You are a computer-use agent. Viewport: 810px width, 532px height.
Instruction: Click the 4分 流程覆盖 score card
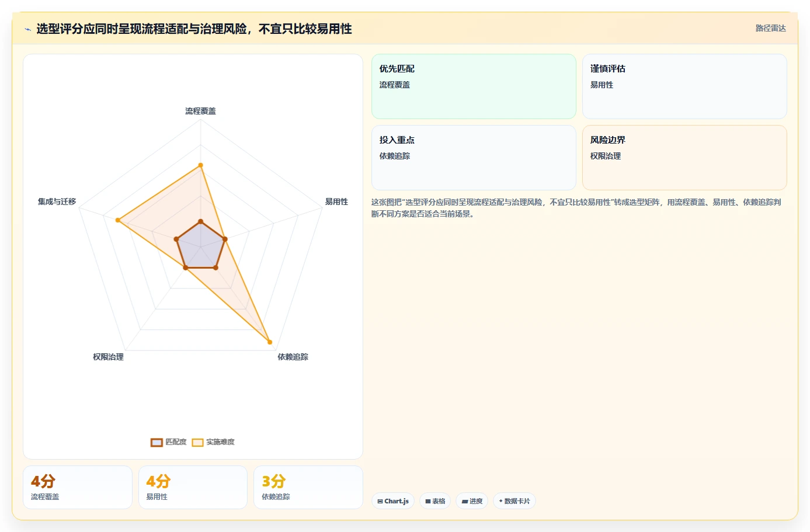[78, 487]
